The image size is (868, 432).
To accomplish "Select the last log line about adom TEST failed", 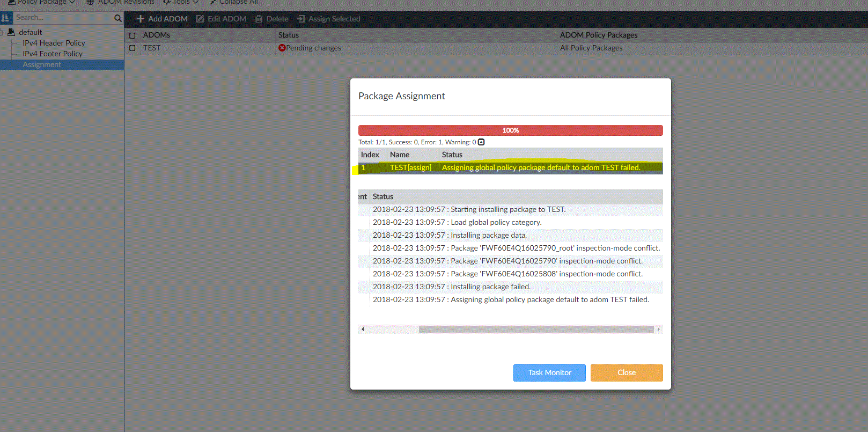I will (x=511, y=299).
